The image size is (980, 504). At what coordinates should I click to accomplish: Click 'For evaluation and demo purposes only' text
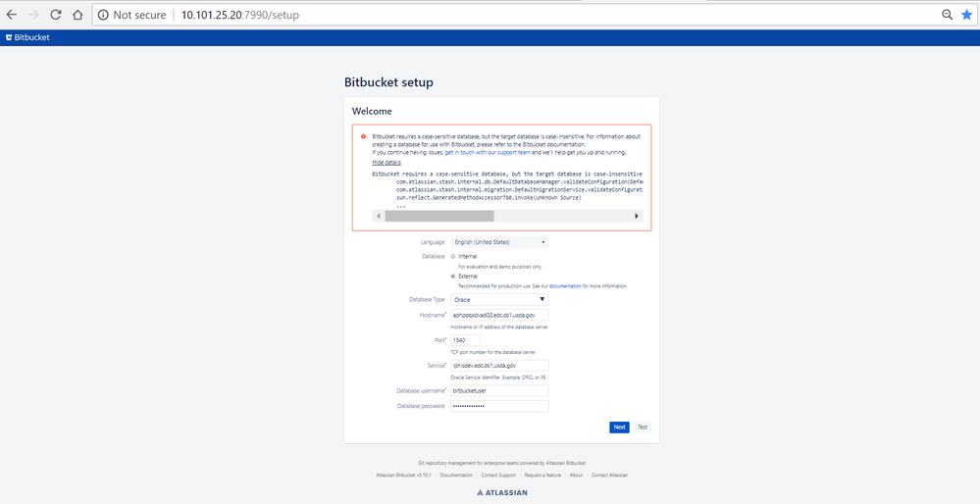coord(500,267)
